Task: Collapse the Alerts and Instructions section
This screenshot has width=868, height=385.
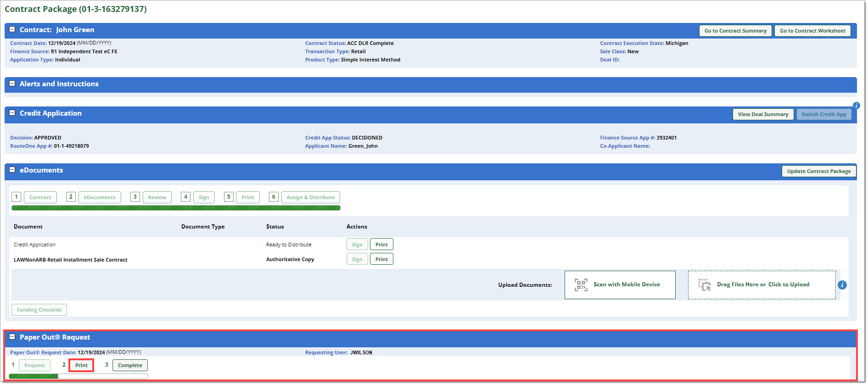Action: pyautogui.click(x=12, y=84)
